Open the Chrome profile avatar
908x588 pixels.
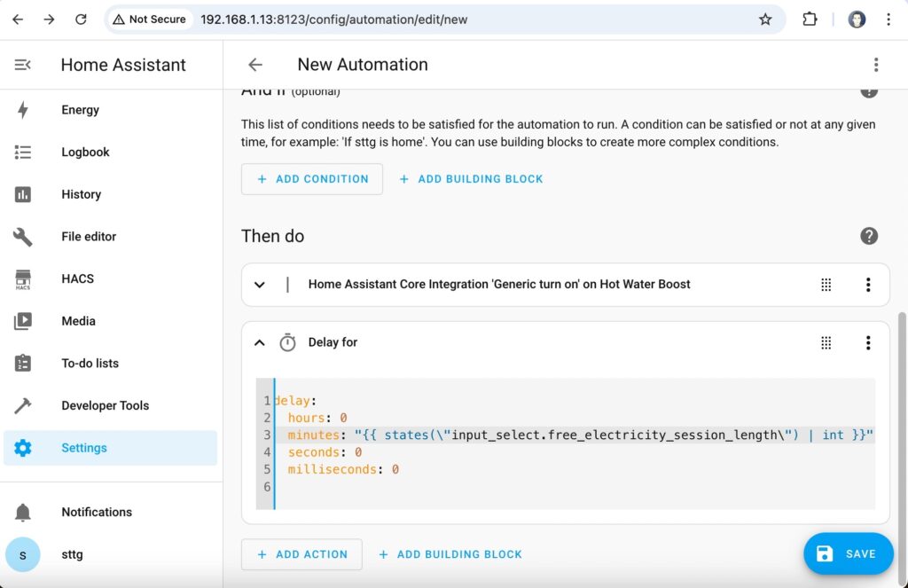[x=857, y=20]
